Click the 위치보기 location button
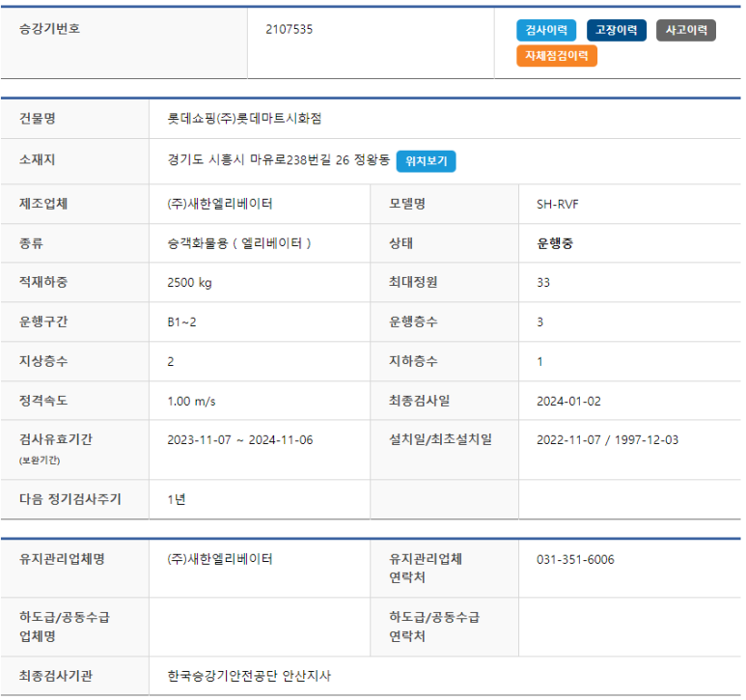The height and width of the screenshot is (700, 746). [426, 161]
